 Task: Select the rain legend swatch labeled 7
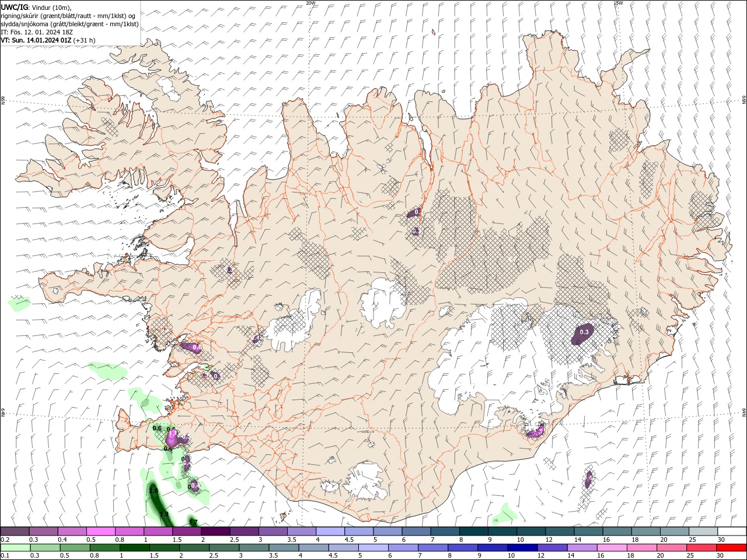pos(433,548)
